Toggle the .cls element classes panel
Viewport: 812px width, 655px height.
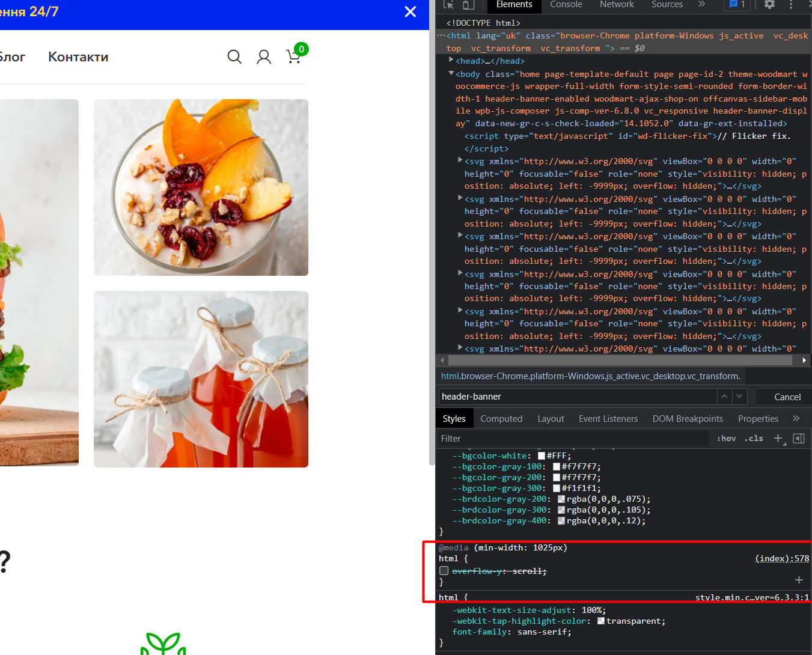[x=754, y=439]
